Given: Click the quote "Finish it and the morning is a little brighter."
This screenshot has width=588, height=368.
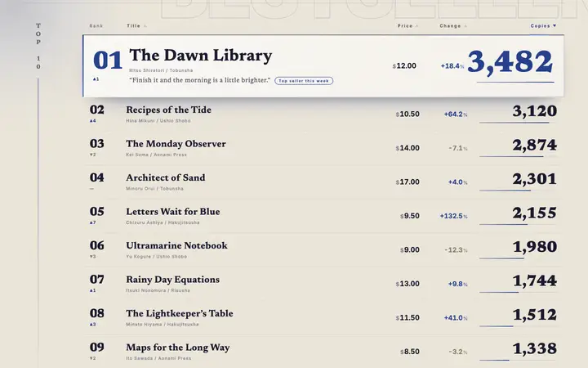Looking at the screenshot, I should pos(199,80).
